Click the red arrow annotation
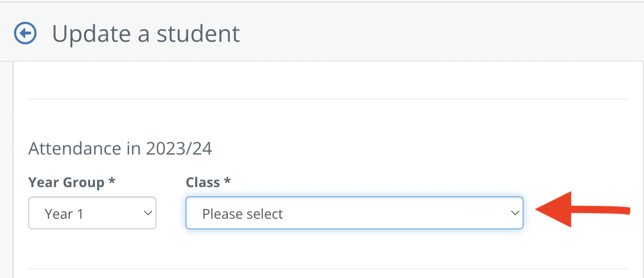644x278 pixels. point(583,209)
